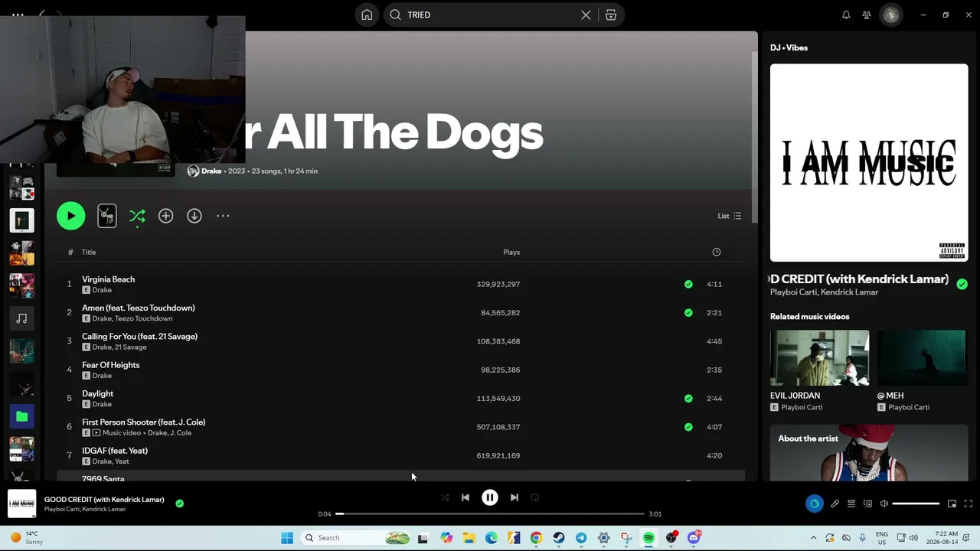Select Calling For You (feat. 21 Savage)
The width and height of the screenshot is (980, 551).
click(x=139, y=336)
